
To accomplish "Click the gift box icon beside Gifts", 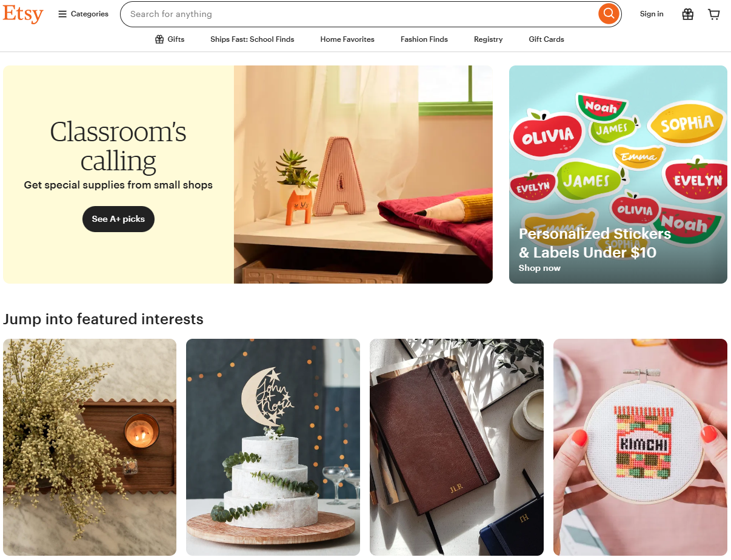I will pyautogui.click(x=159, y=39).
